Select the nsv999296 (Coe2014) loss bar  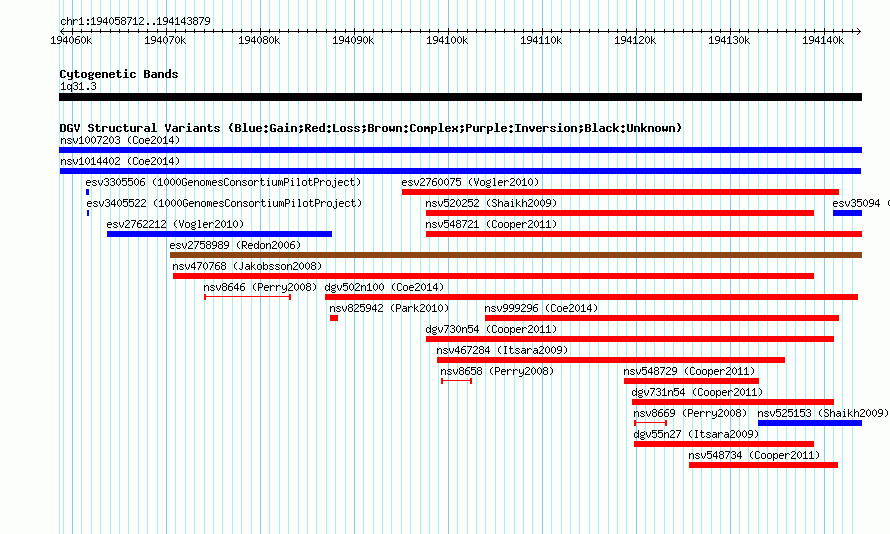(662, 318)
